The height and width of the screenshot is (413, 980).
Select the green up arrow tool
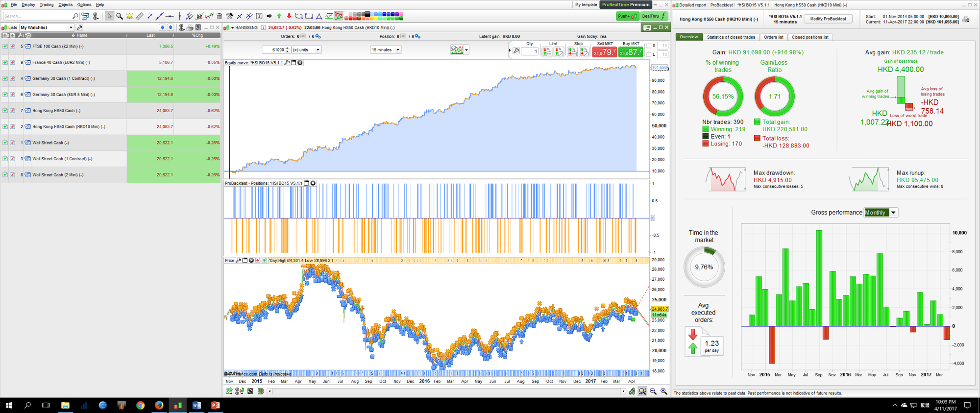(x=279, y=16)
